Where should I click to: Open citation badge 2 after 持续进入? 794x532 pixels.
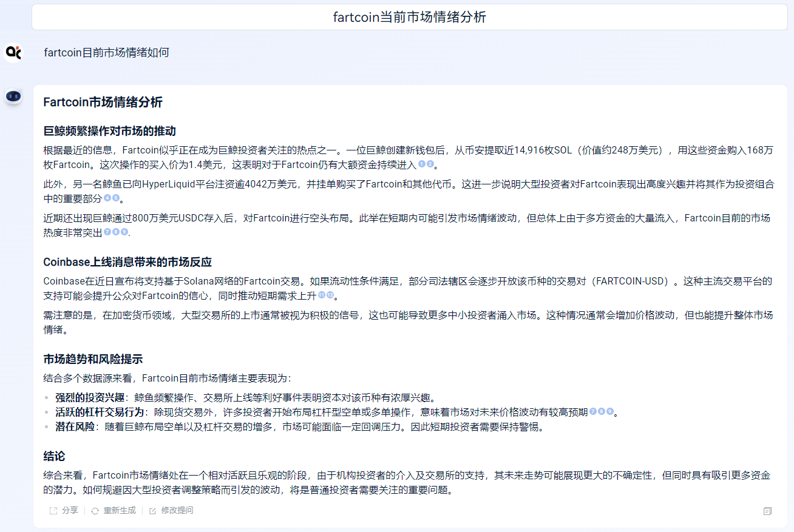(x=430, y=164)
